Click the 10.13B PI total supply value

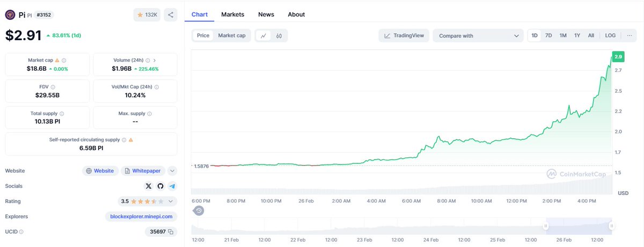click(x=47, y=121)
